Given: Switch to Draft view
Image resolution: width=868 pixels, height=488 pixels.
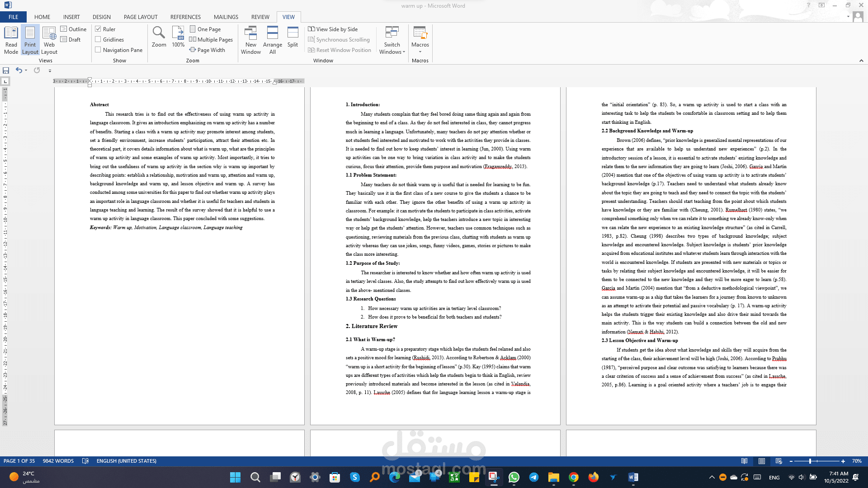Looking at the screenshot, I should (x=71, y=39).
